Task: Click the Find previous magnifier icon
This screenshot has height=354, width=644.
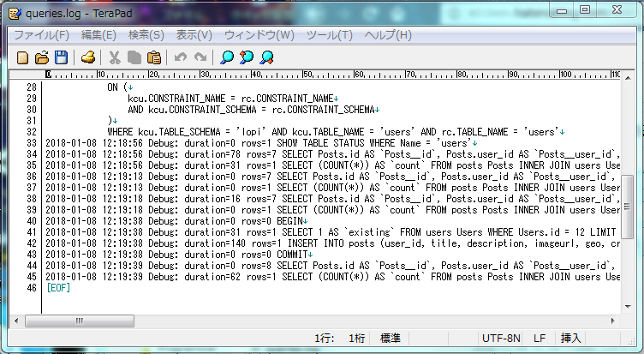Action: click(x=247, y=57)
